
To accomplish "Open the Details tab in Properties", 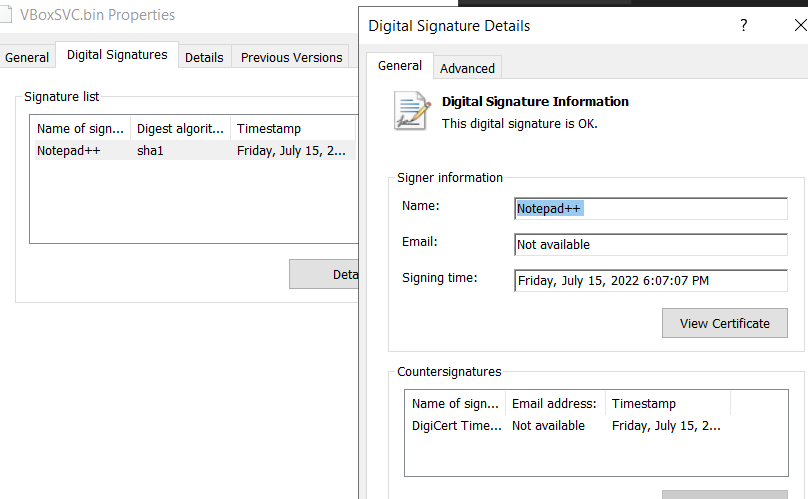I will click(204, 58).
